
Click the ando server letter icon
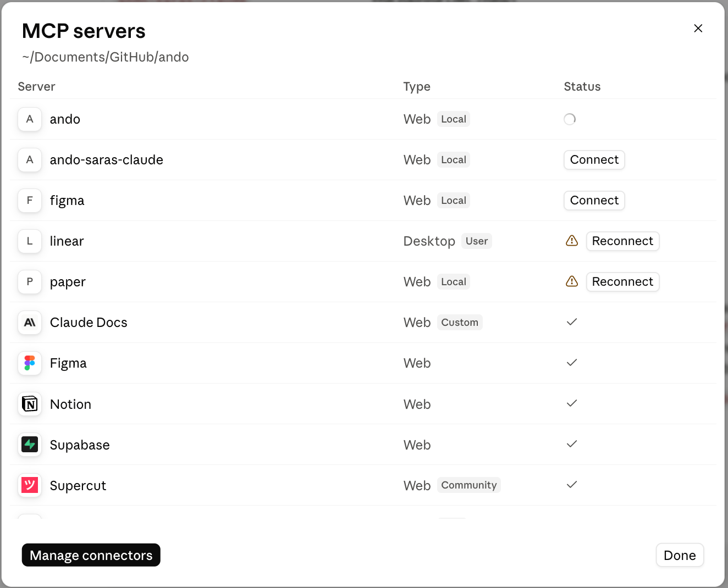point(30,119)
